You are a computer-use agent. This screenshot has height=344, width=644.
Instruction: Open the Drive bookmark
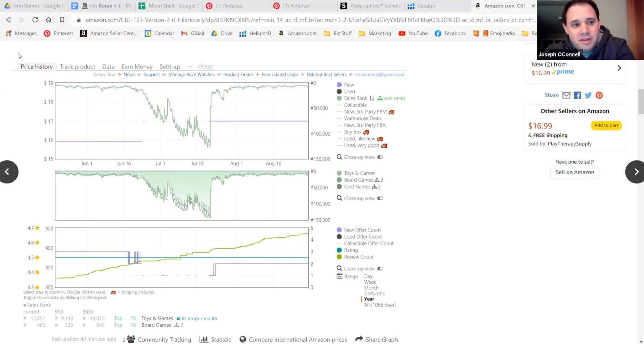[x=222, y=33]
